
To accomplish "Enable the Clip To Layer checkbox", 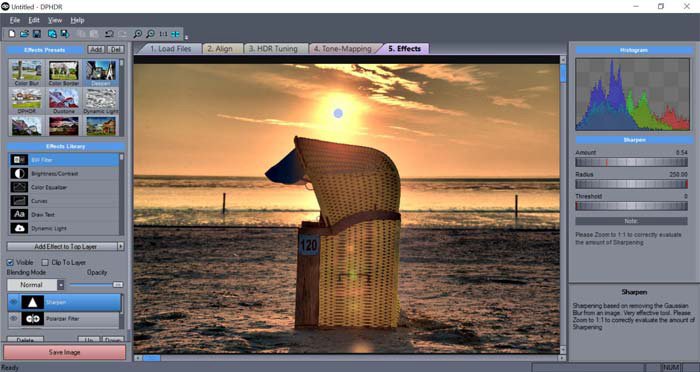I will [45, 262].
